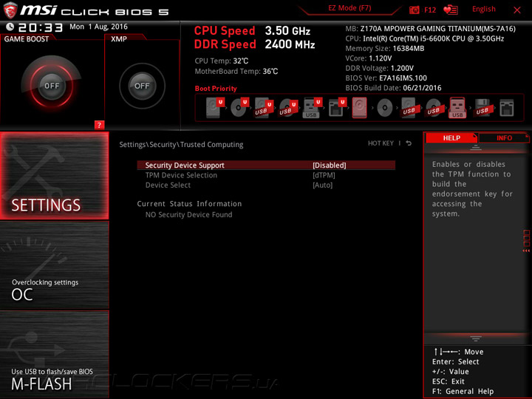
Task: Click the 20:33 system time
Action: 41,27
